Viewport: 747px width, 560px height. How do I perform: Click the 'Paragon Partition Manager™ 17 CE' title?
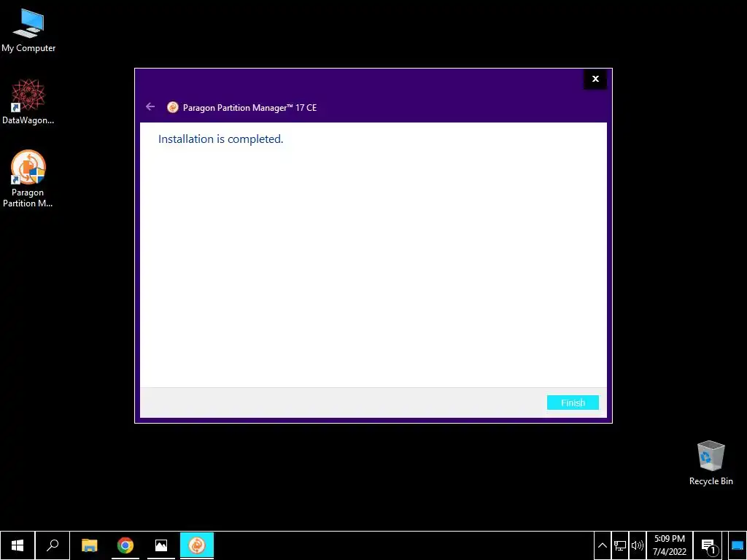(249, 108)
